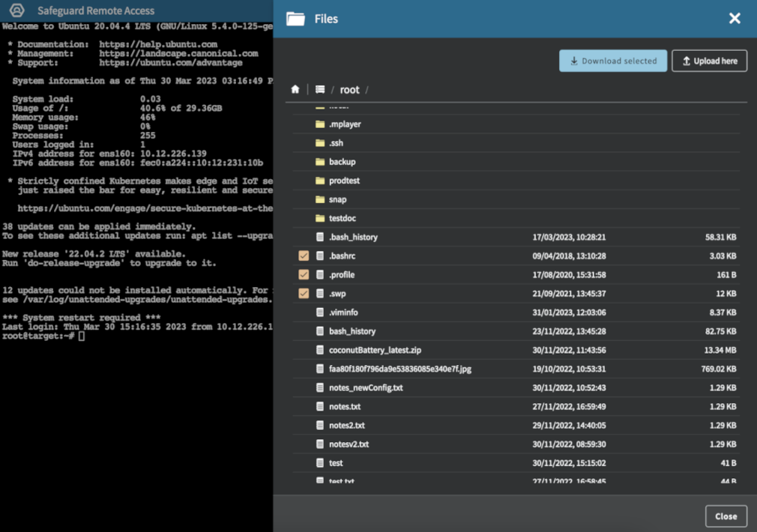The image size is (757, 532).
Task: Select the snap folder name
Action: pos(337,199)
